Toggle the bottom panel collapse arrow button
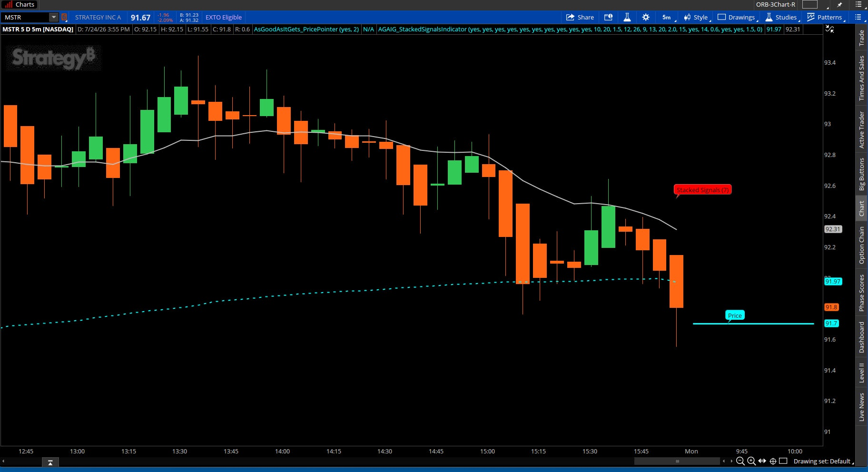This screenshot has width=868, height=472. tap(50, 462)
